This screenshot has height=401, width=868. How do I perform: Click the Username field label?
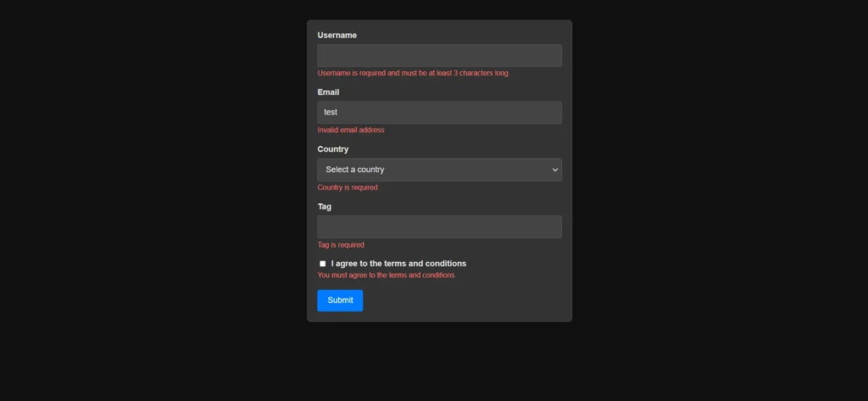tap(337, 36)
